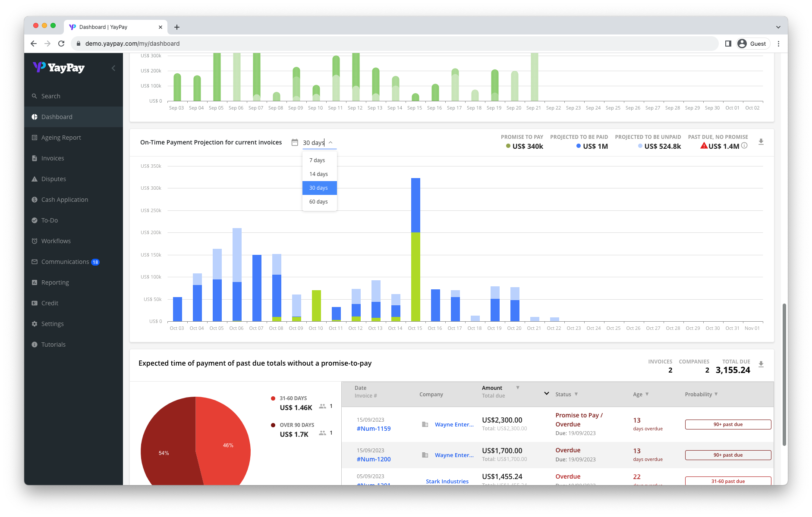Open a new browser tab

177,27
